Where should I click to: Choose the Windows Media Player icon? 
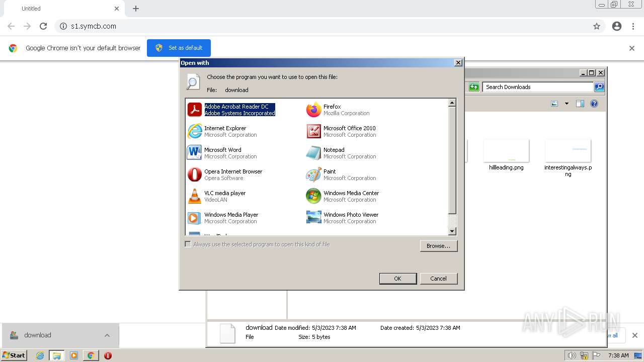[194, 218]
